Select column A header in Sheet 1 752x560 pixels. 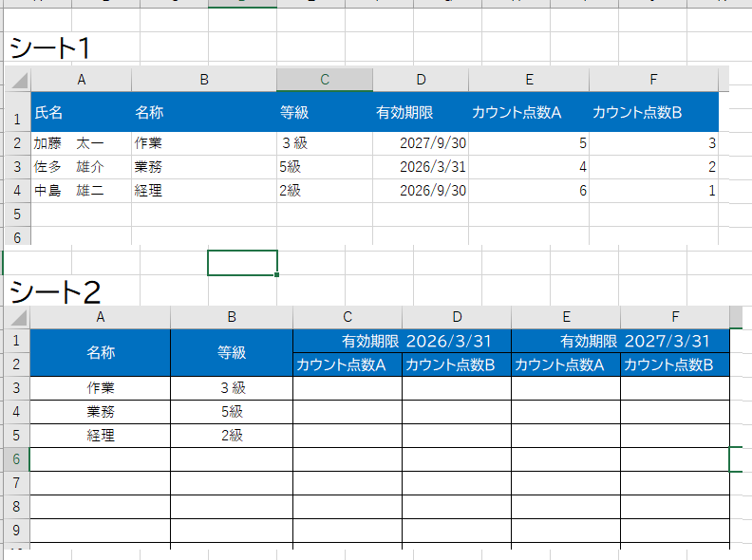coord(82,80)
